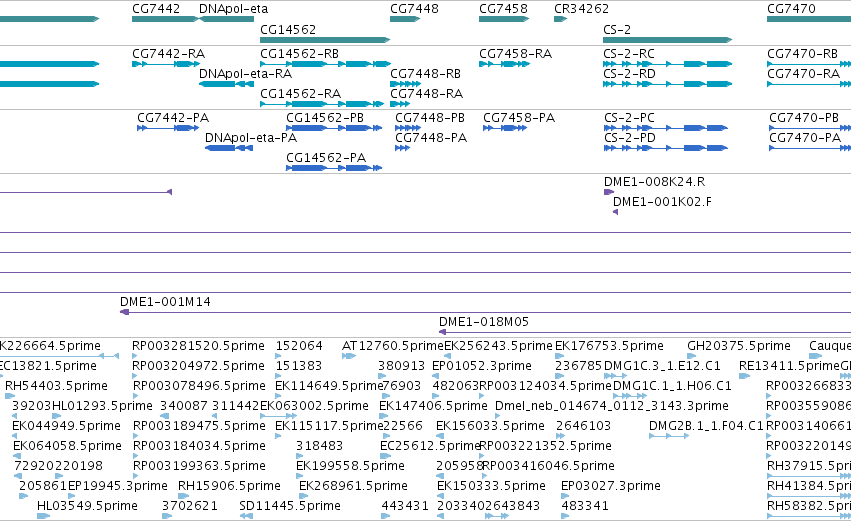Click BAC end DME1-008K24.R label
The image size is (851, 521).
point(655,182)
